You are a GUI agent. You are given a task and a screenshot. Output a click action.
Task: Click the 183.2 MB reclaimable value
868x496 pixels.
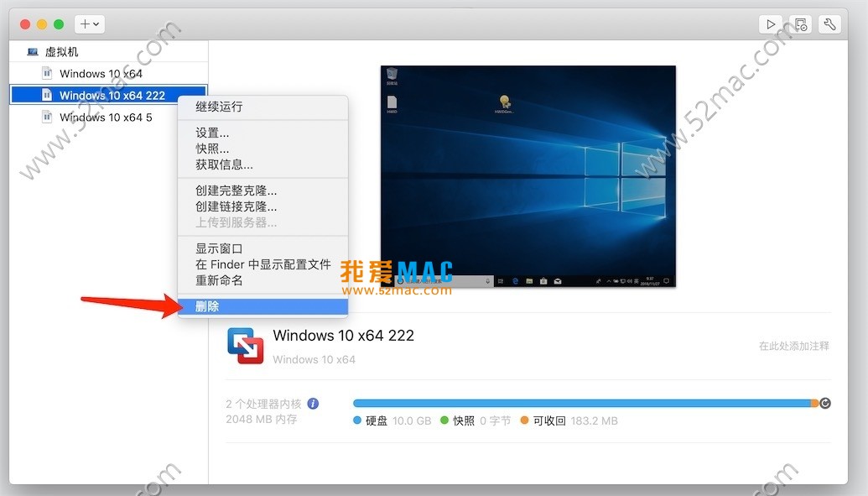(x=594, y=420)
